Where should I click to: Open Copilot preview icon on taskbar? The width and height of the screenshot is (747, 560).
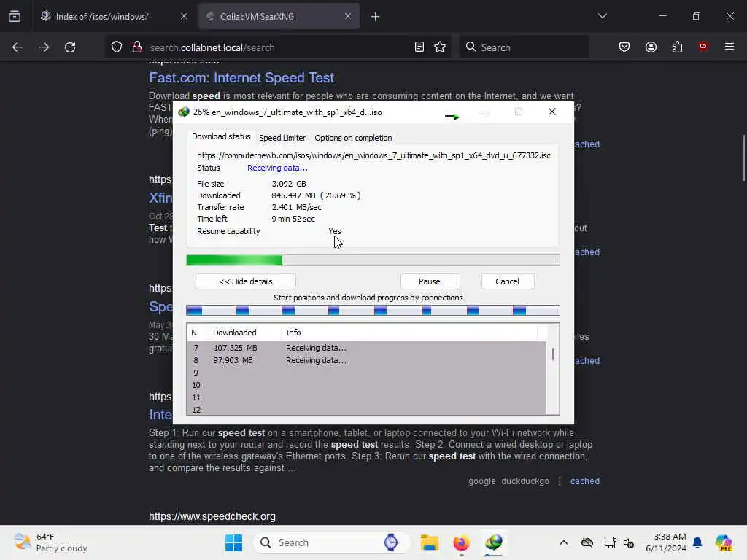(x=723, y=542)
